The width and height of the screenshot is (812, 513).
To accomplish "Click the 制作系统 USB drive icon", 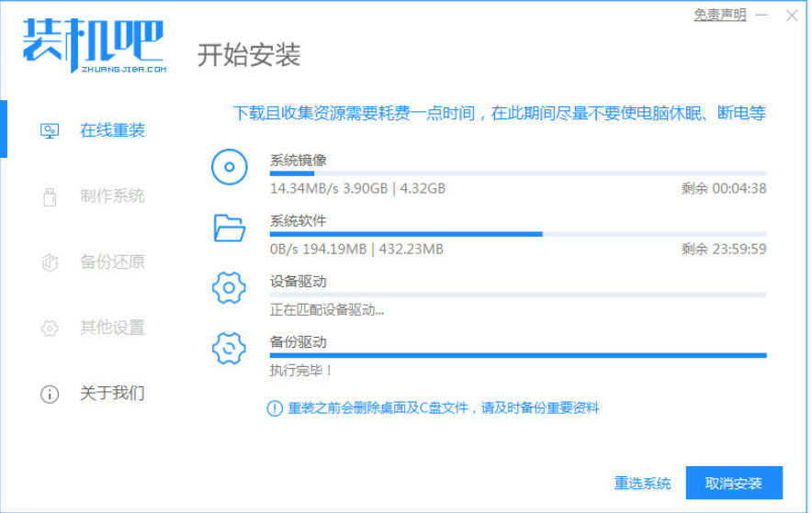I will click(50, 196).
